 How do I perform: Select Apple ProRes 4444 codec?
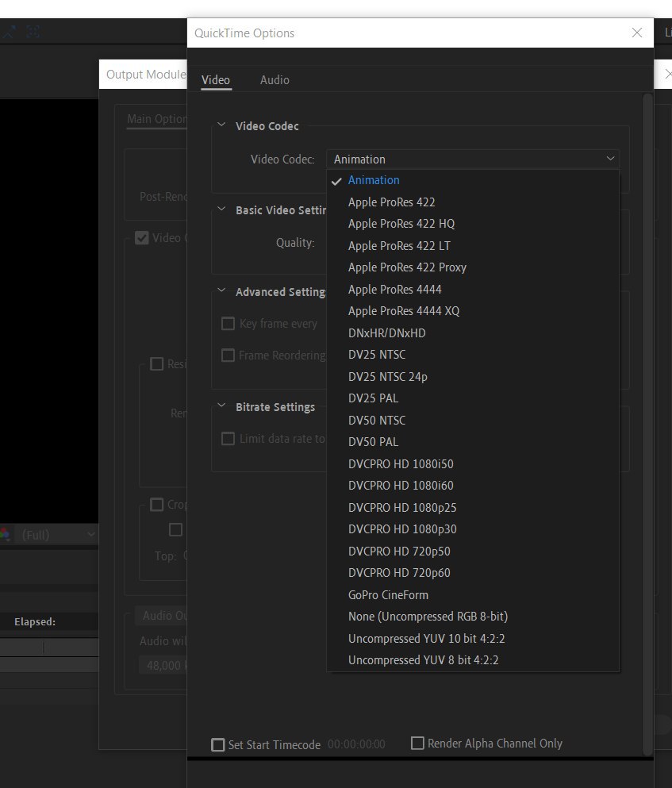click(x=473, y=290)
